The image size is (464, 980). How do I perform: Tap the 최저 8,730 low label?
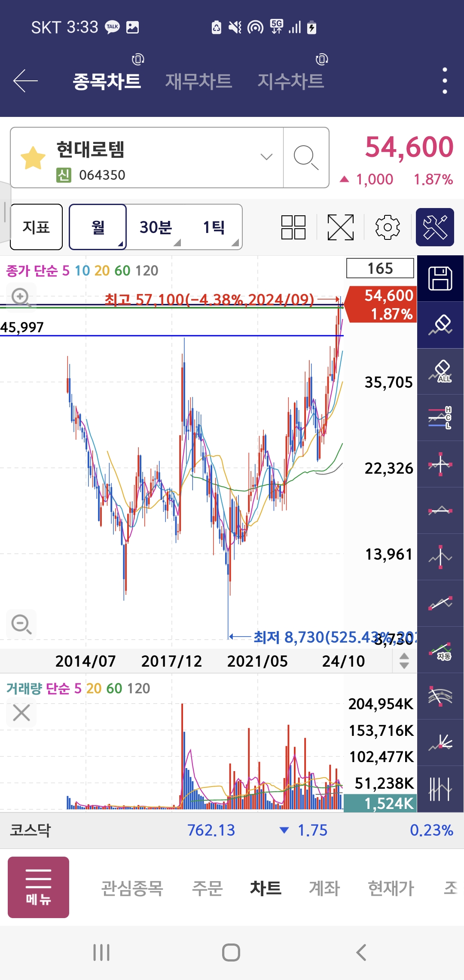335,637
